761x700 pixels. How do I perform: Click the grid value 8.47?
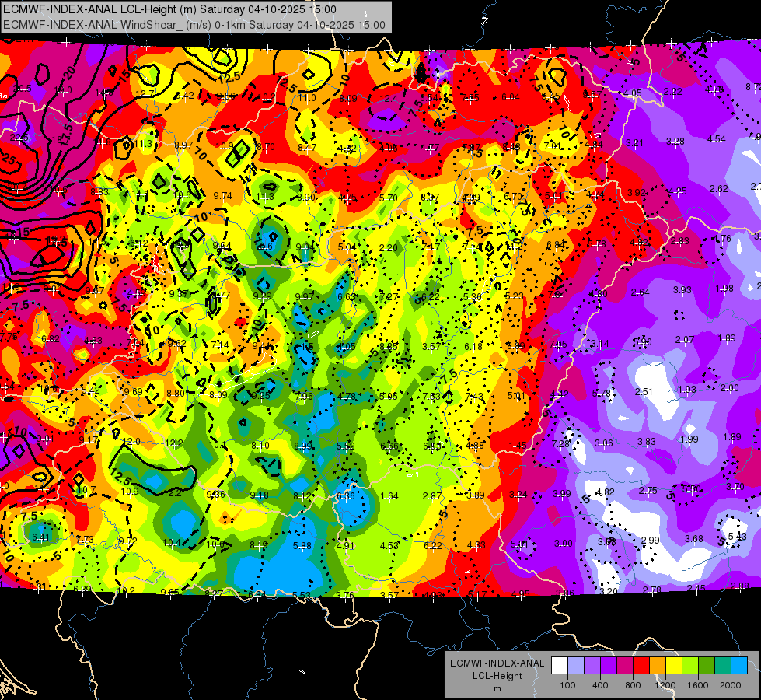click(307, 147)
